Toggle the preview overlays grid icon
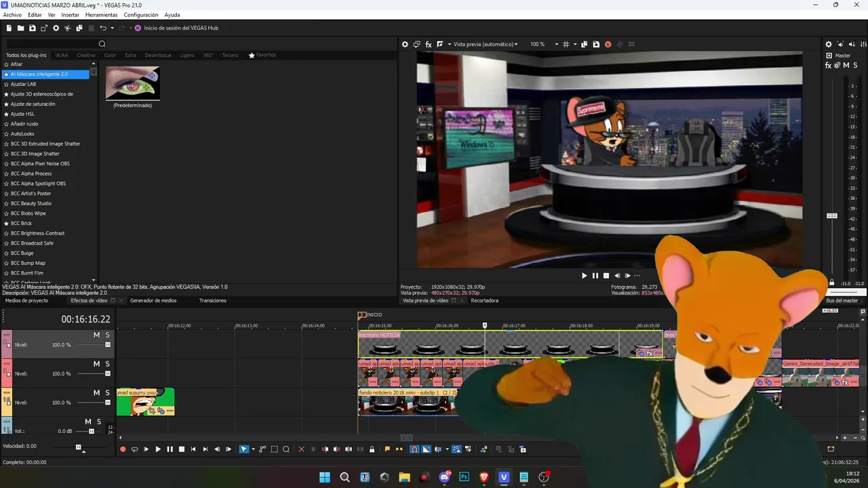The width and height of the screenshot is (868, 488). [x=566, y=44]
